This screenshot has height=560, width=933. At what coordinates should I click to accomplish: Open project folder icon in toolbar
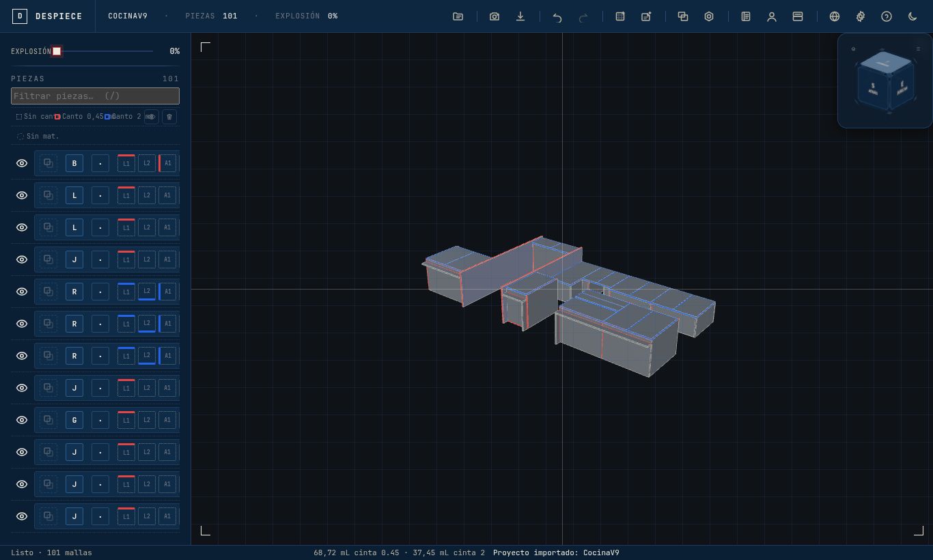coord(458,16)
